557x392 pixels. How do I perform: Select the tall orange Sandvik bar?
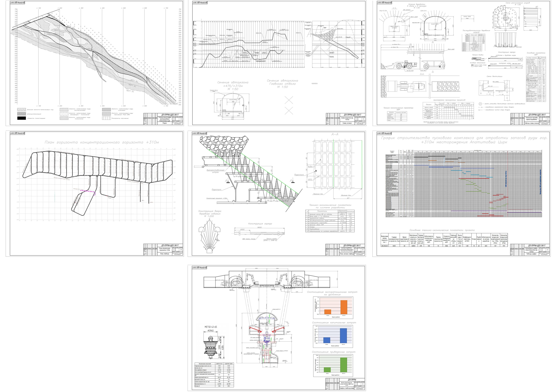344,307
